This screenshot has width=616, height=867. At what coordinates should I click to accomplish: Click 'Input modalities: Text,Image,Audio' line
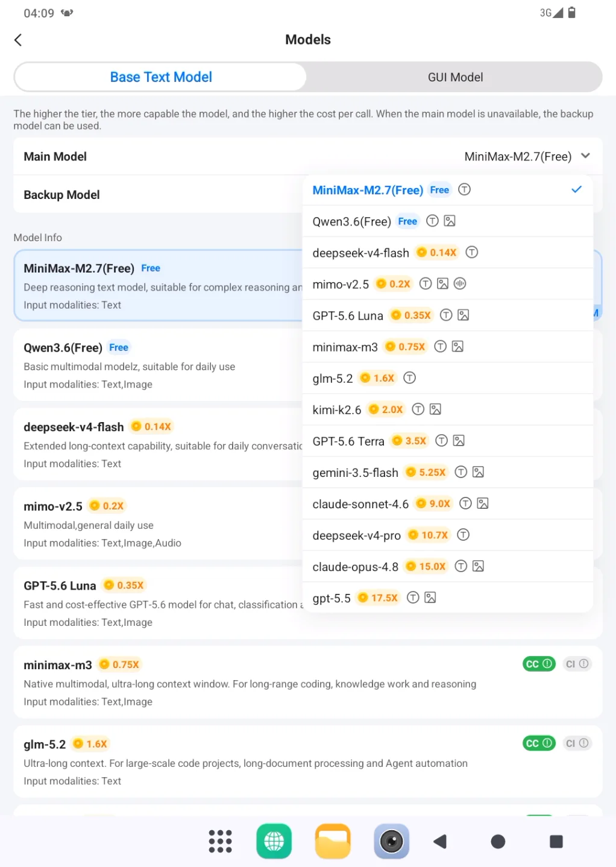[102, 543]
